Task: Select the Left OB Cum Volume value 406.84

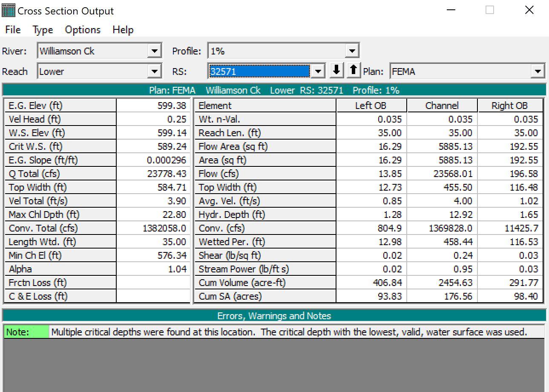Action: [371, 283]
